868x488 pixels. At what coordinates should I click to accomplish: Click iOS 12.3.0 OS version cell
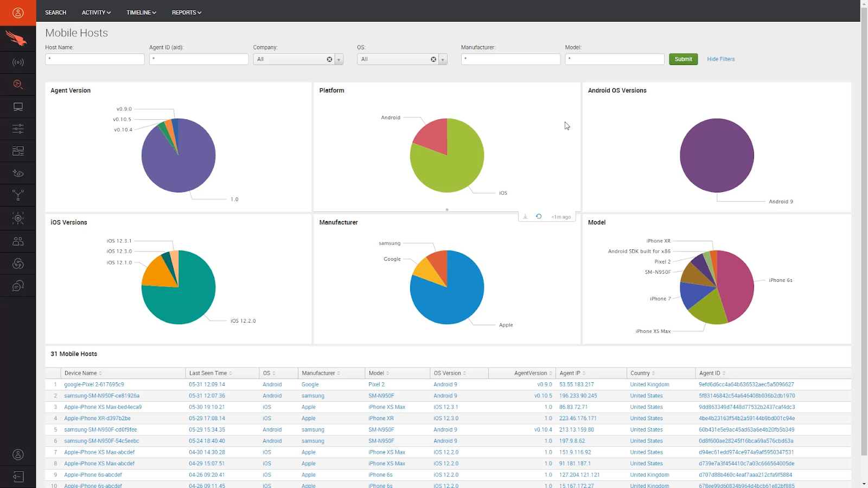(x=446, y=418)
